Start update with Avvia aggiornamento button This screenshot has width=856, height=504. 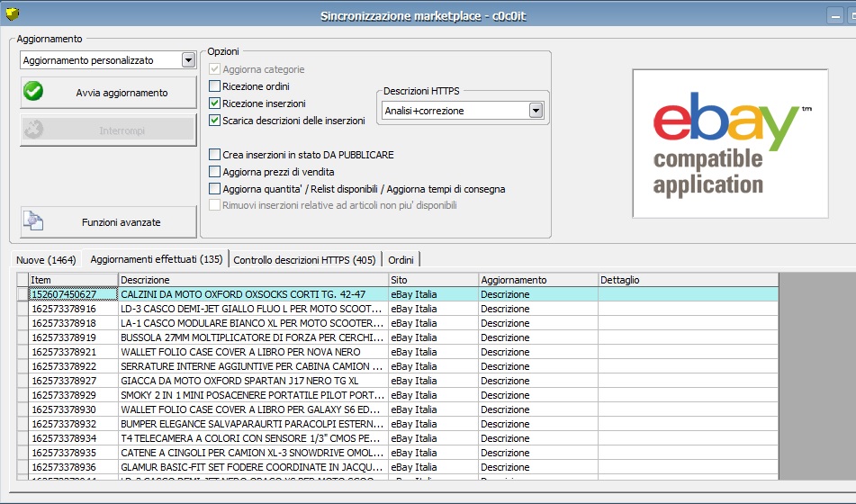[x=108, y=93]
